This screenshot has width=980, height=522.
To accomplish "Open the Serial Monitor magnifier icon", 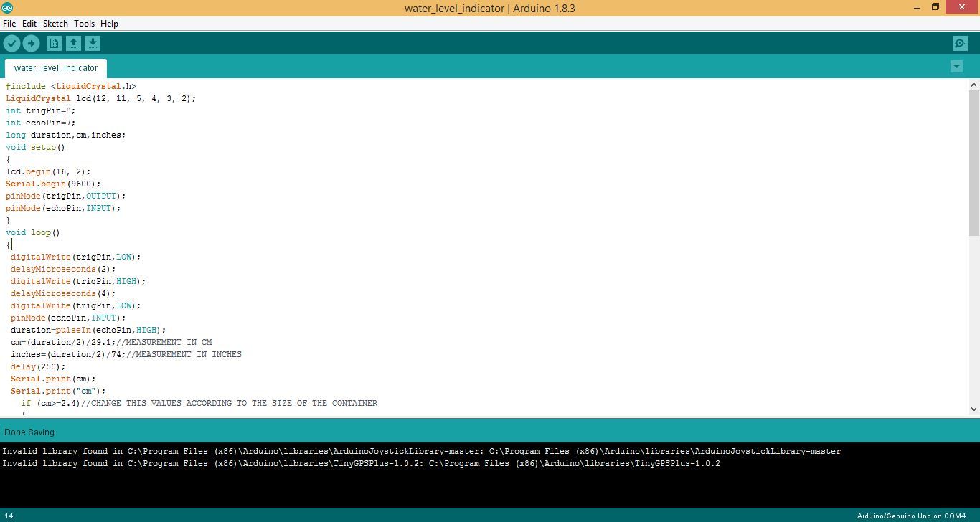I will (x=960, y=44).
